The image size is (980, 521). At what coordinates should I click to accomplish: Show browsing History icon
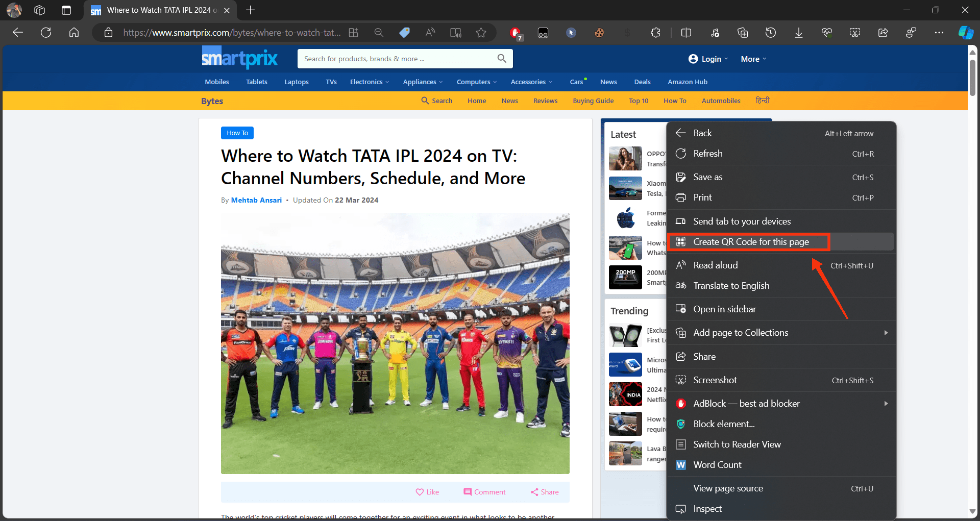771,33
